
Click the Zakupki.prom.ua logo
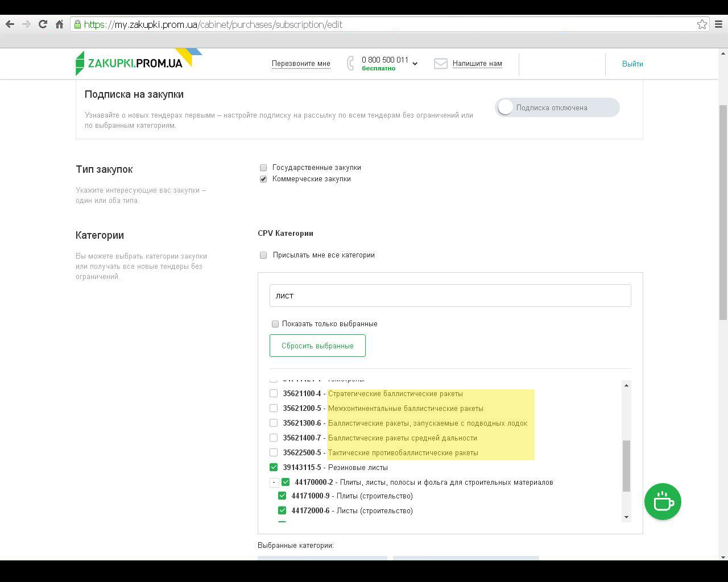pos(138,62)
